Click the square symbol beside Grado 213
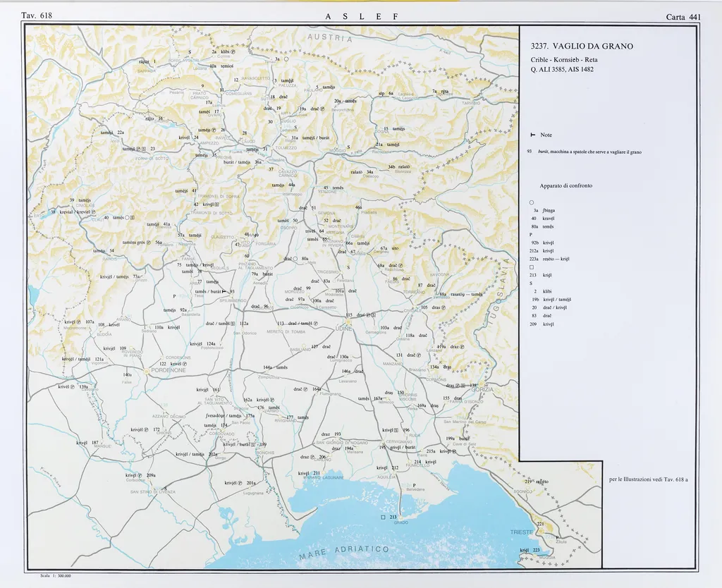This screenshot has width=722, height=588. (383, 517)
